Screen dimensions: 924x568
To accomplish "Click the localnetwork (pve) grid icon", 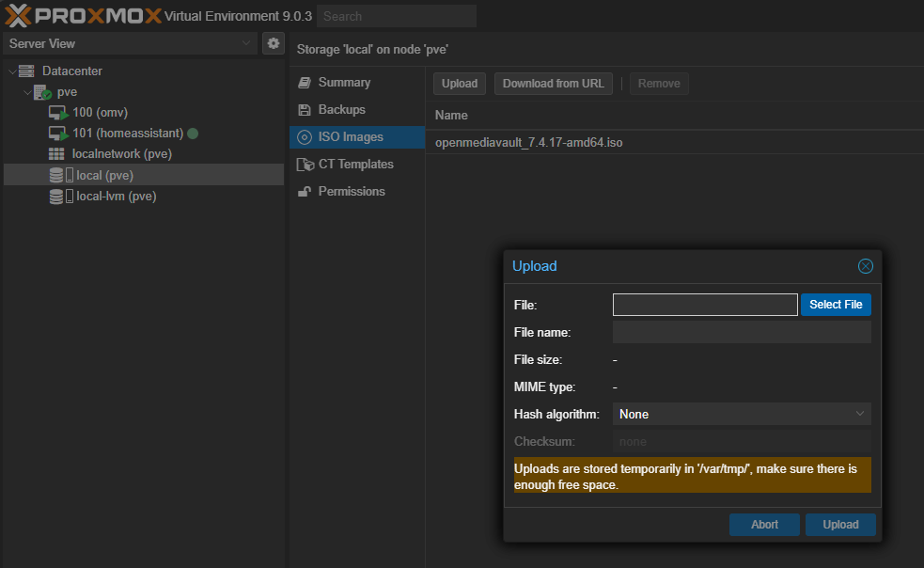I will click(57, 154).
